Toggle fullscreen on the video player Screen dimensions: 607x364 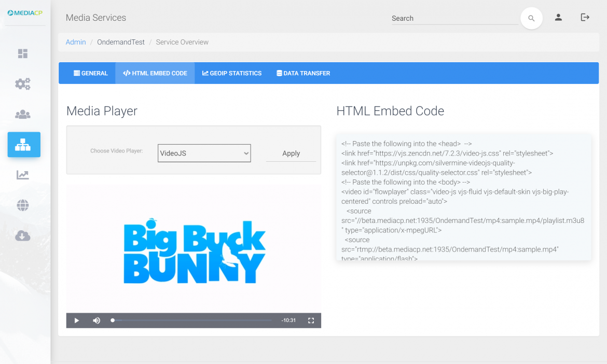(311, 320)
